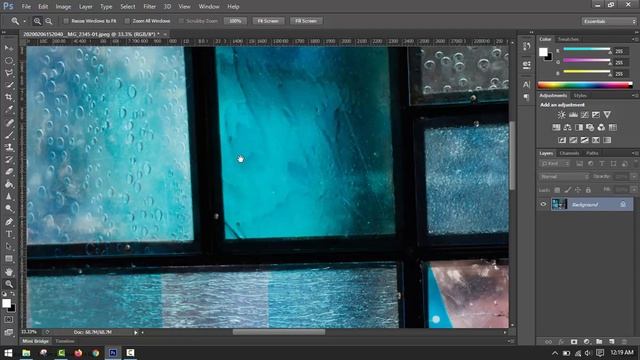Click the Zoom In mode icon

click(37, 21)
